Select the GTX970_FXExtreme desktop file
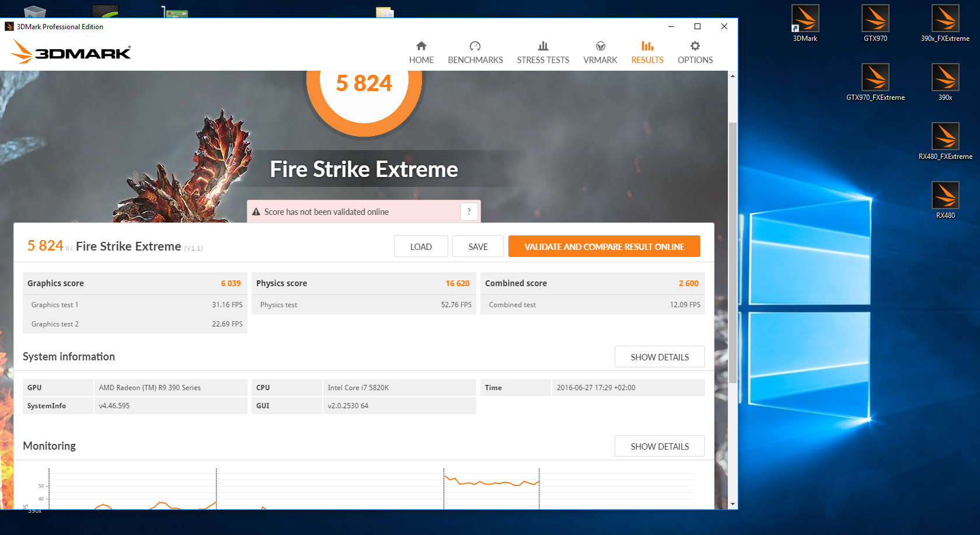Image resolution: width=980 pixels, height=535 pixels. coord(875,82)
